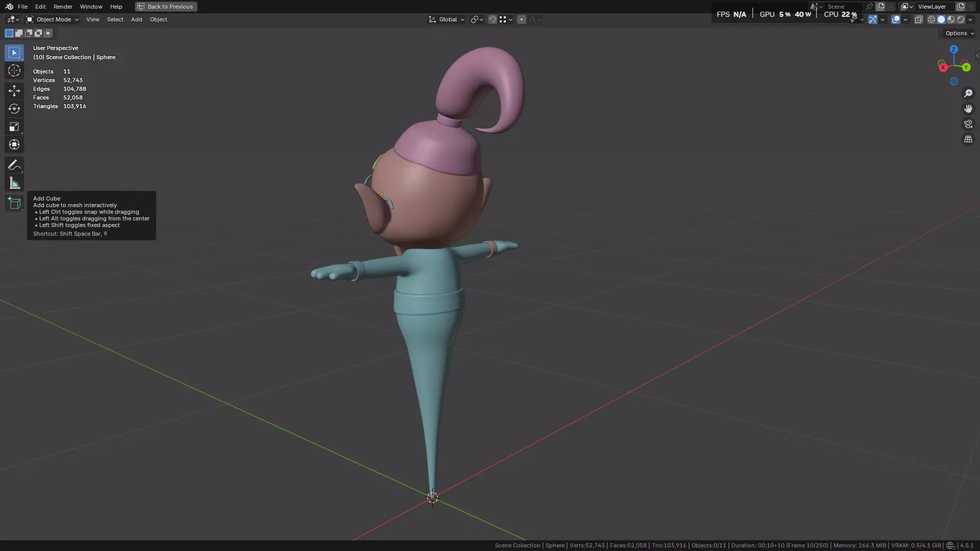Click the Back to Previous button
The height and width of the screenshot is (551, 980).
click(166, 7)
